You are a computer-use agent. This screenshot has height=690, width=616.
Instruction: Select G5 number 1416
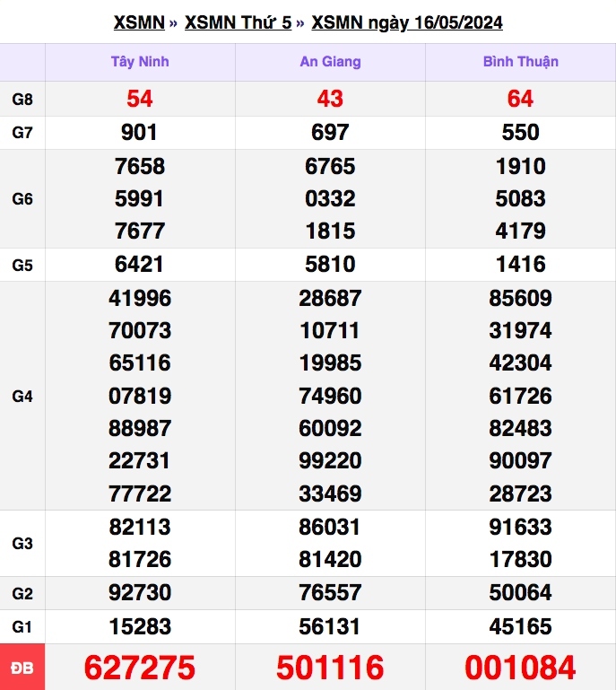[x=521, y=265]
